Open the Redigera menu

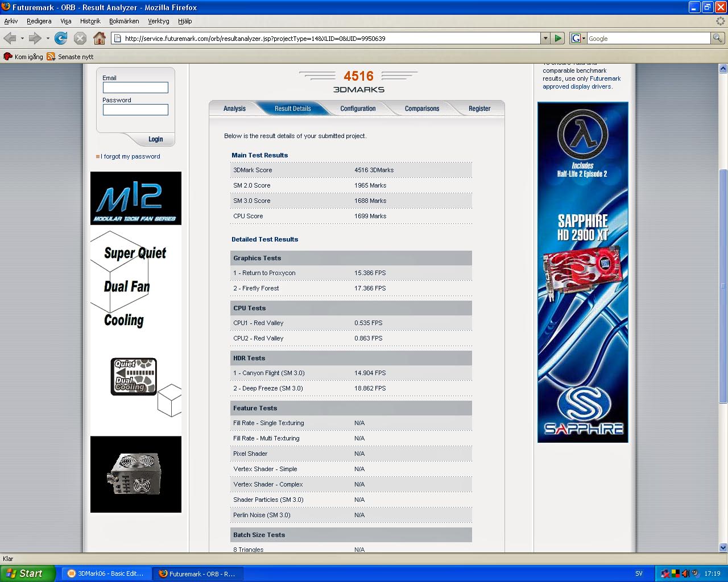39,21
